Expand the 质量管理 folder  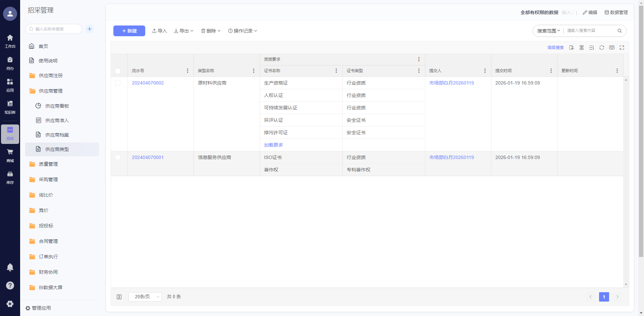pyautogui.click(x=48, y=164)
